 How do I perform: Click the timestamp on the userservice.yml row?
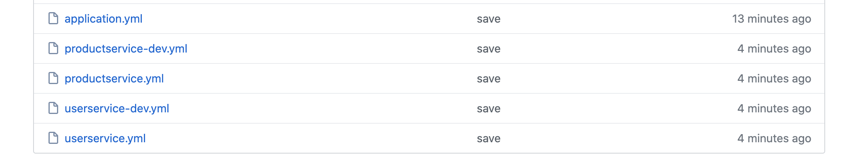774,139
